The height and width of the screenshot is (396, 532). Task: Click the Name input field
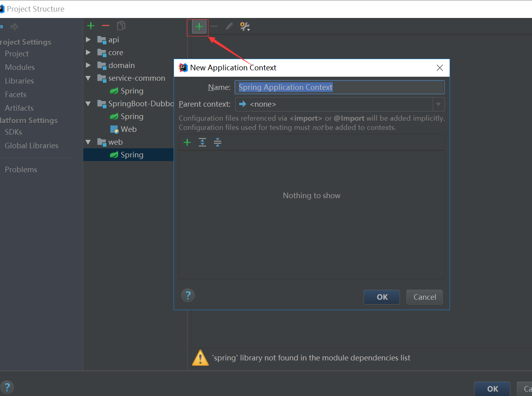339,87
